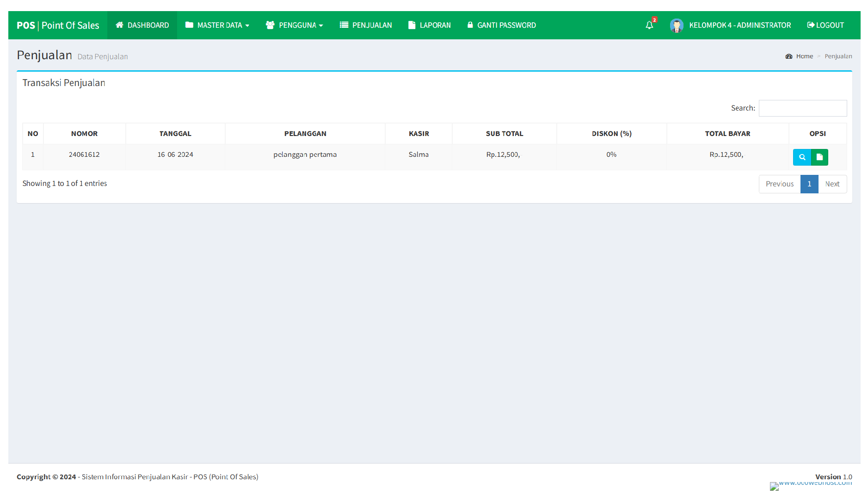Open the Dashboard home icon

[x=120, y=25]
